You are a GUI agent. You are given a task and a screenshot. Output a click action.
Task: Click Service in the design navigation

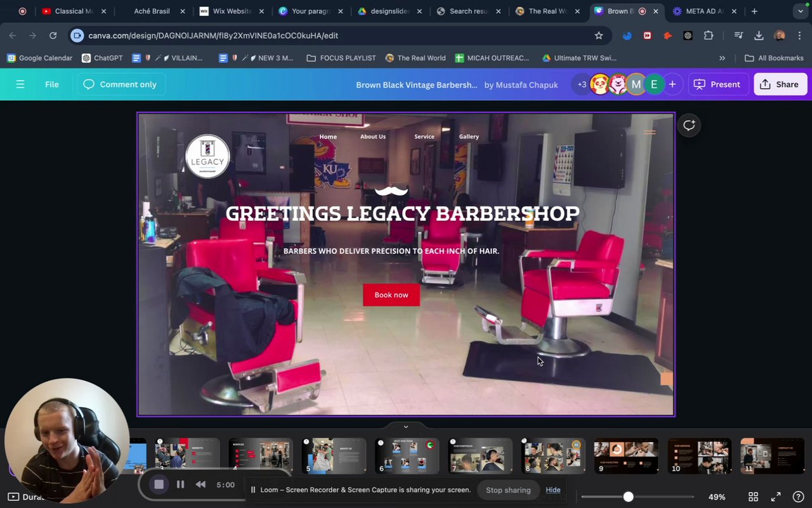click(424, 137)
